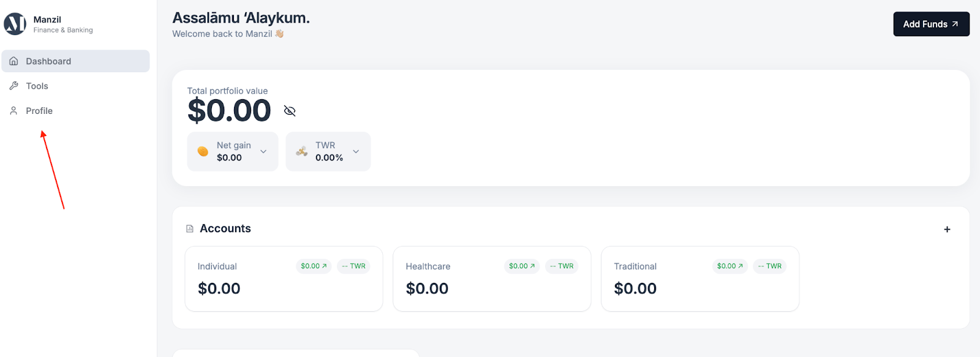Click the Tools wrench icon
Image resolution: width=980 pixels, height=357 pixels.
coord(13,86)
